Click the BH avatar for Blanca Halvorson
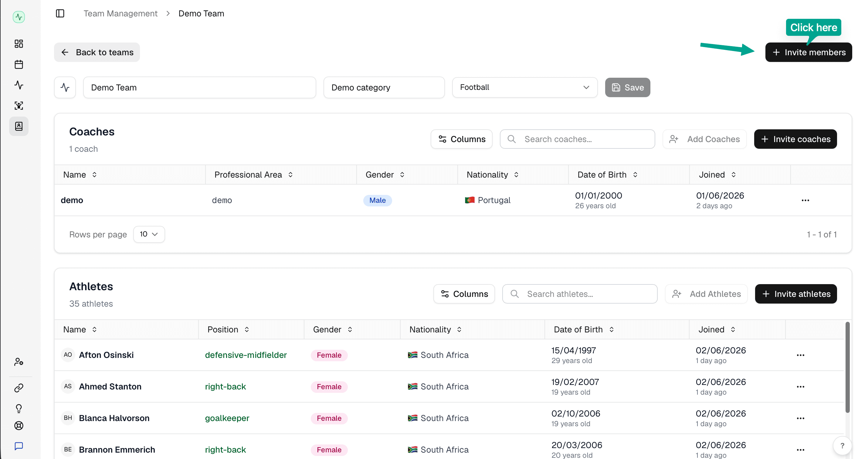Viewport: 868px width, 459px height. [x=68, y=418]
